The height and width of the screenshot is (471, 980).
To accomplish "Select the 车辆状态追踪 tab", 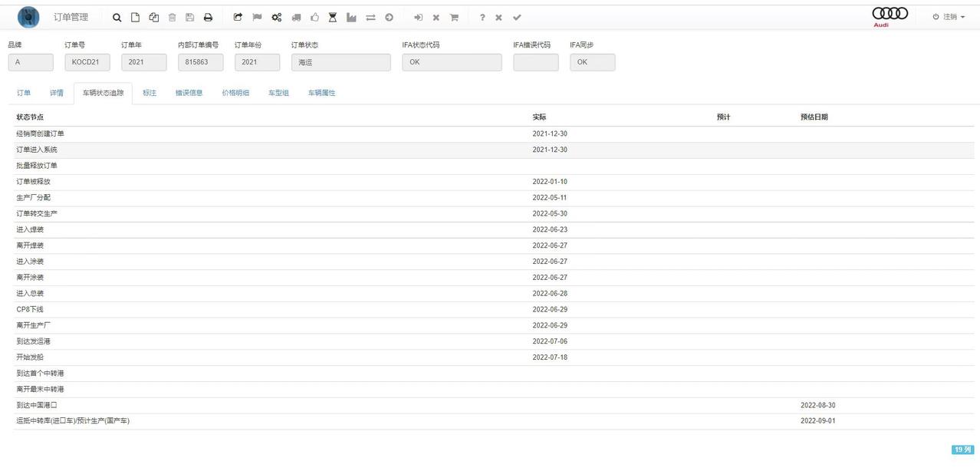I will (103, 93).
